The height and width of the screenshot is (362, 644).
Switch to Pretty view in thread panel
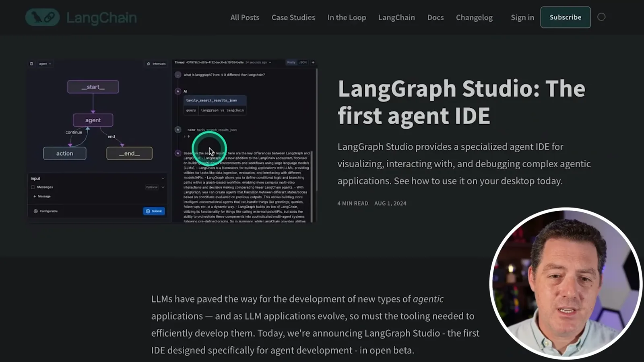(x=291, y=62)
